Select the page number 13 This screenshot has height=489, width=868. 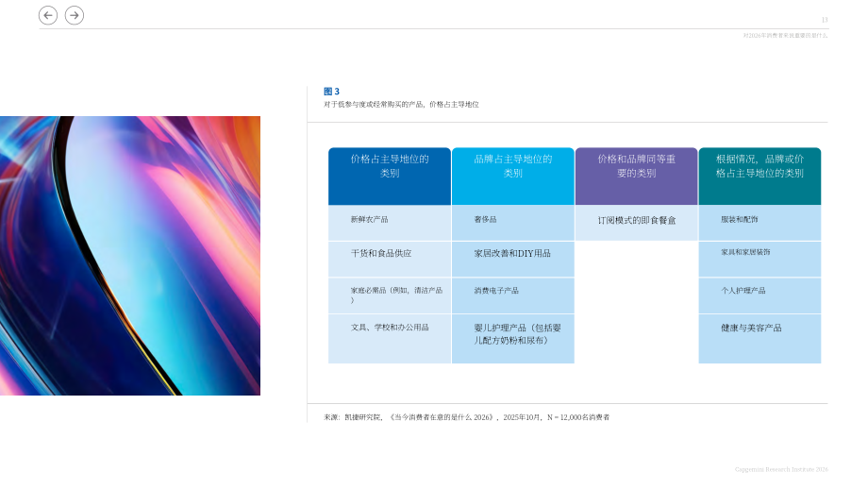click(x=825, y=20)
